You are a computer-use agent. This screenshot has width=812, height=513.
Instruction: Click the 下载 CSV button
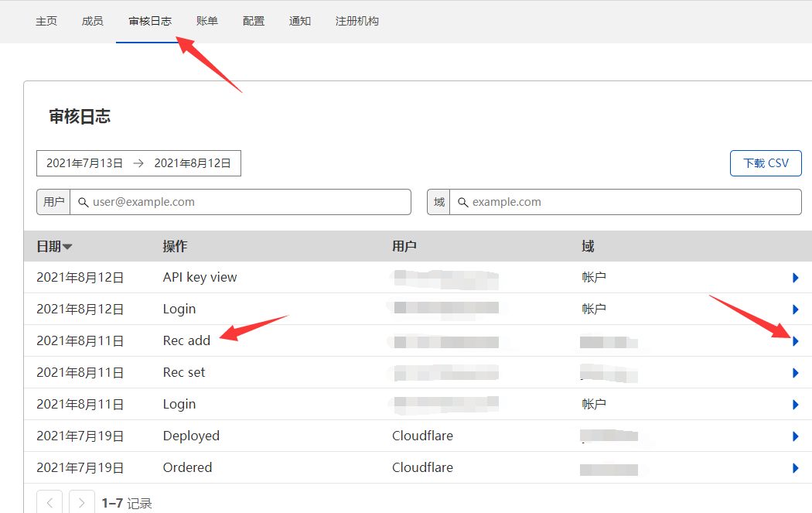pyautogui.click(x=766, y=162)
